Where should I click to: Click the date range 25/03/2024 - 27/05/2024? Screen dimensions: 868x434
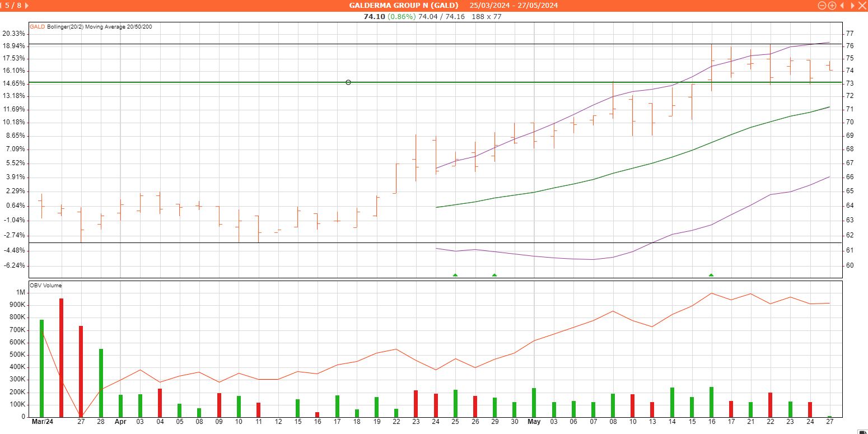[514, 6]
